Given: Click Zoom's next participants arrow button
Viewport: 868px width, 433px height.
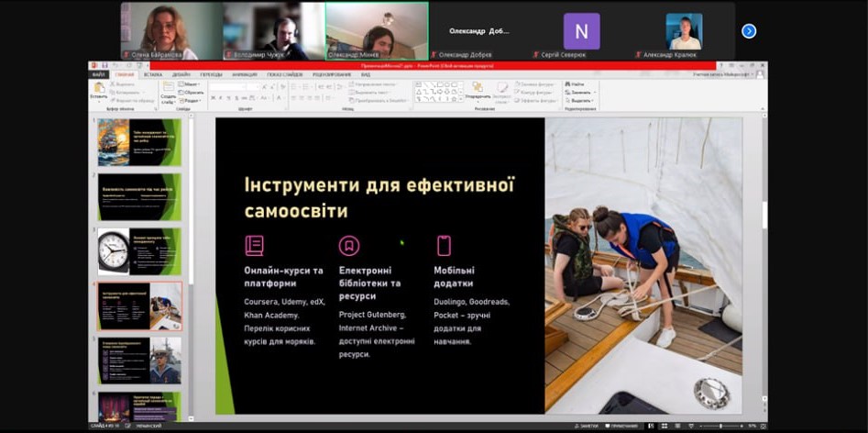Looking at the screenshot, I should (749, 31).
